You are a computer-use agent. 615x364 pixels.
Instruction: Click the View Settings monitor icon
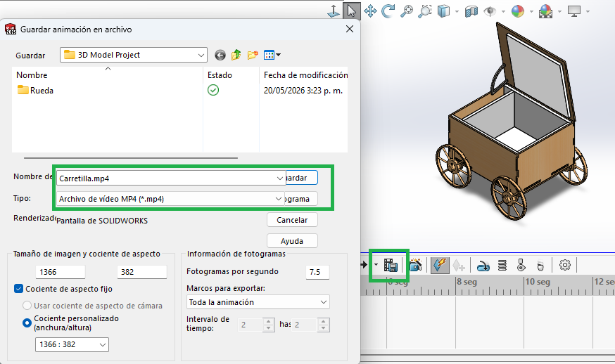tap(574, 11)
